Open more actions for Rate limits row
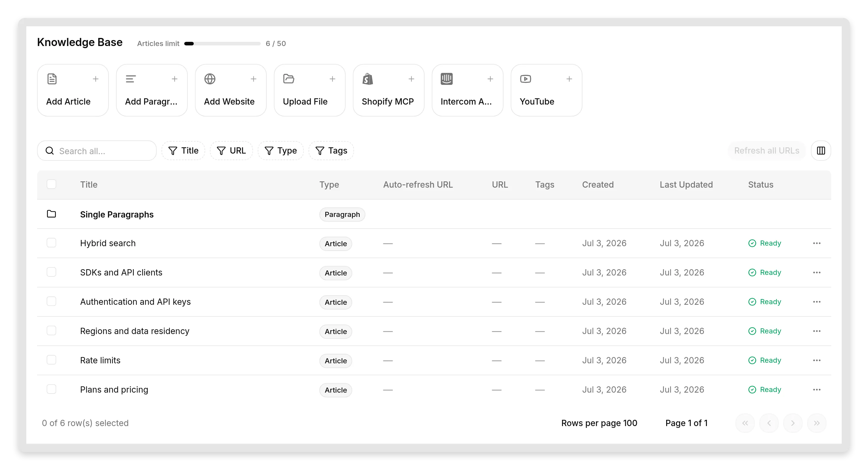Image resolution: width=868 pixels, height=470 pixels. click(817, 360)
